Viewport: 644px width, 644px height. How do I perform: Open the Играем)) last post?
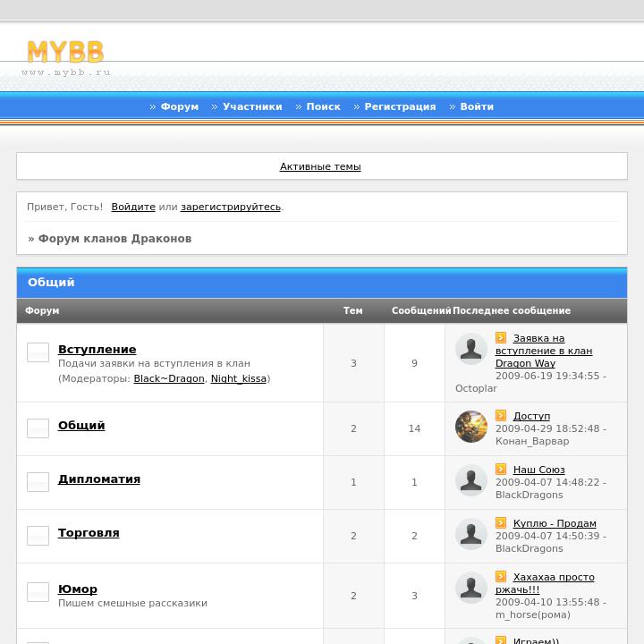tap(536, 640)
